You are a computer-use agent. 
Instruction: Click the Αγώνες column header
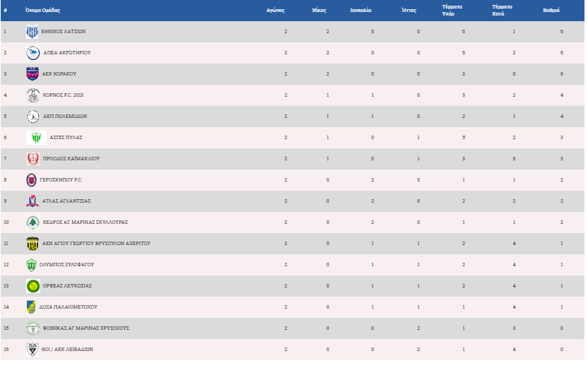(x=275, y=10)
